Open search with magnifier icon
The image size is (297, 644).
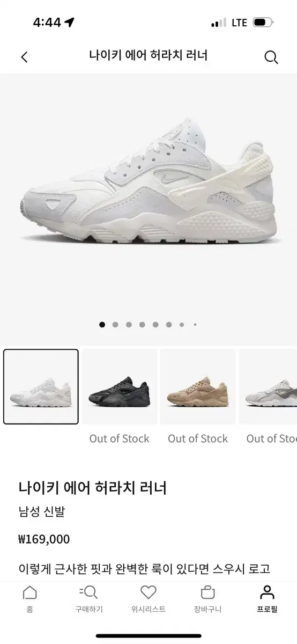[x=272, y=57]
